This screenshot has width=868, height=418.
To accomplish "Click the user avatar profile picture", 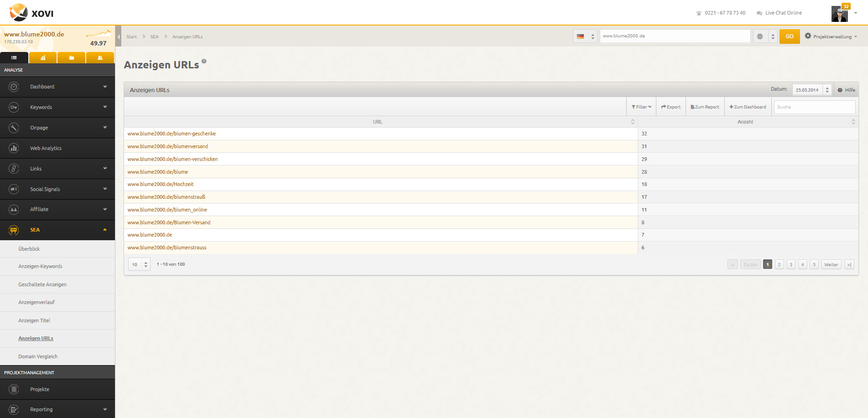I will (839, 14).
